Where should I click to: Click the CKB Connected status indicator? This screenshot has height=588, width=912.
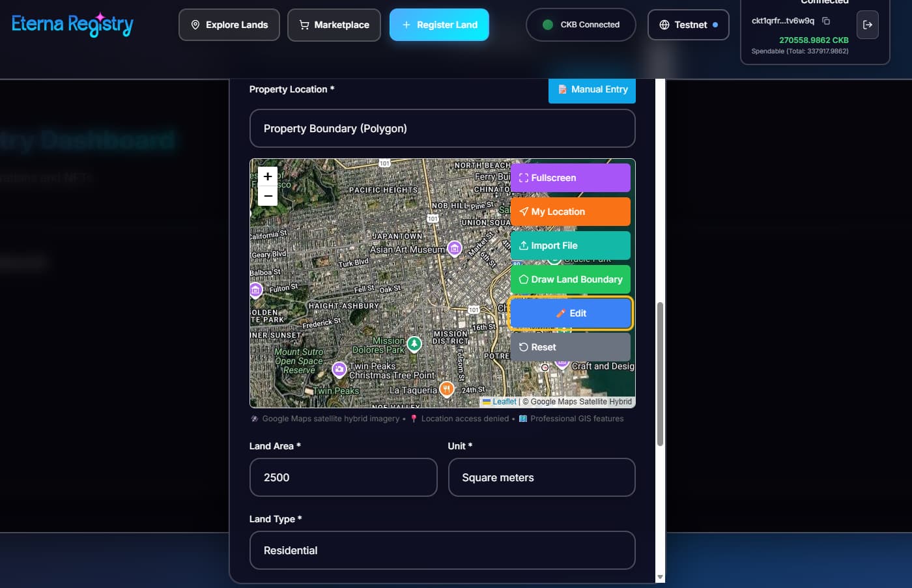tap(580, 25)
